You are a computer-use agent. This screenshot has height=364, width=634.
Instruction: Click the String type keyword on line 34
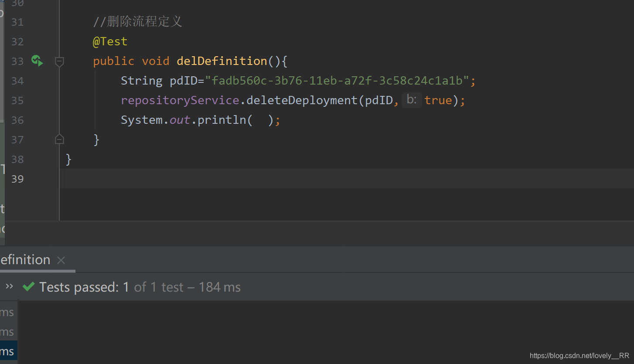(142, 81)
